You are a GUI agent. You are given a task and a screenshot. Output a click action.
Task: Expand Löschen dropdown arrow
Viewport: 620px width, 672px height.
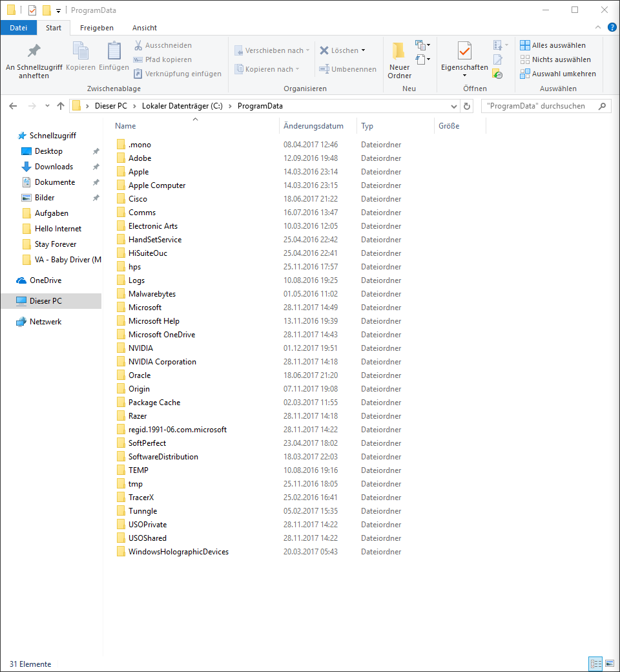(364, 50)
